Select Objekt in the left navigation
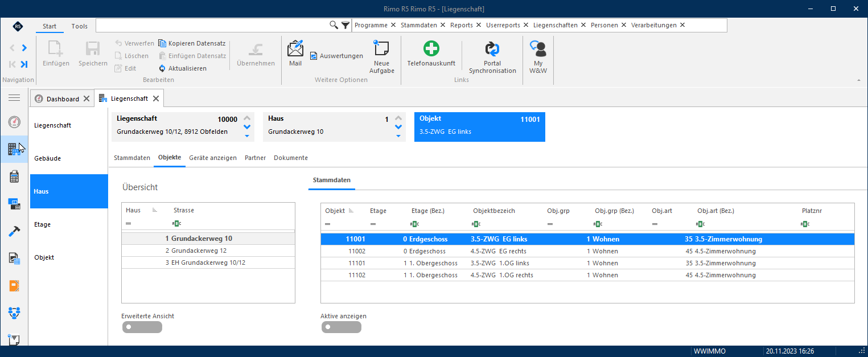Screen dimensions: 868x357 coord(69,257)
